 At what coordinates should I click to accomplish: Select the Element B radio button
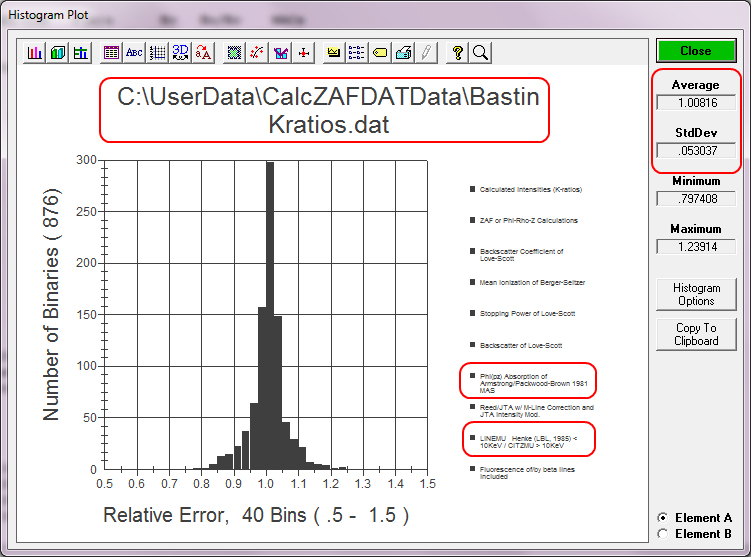click(x=662, y=534)
